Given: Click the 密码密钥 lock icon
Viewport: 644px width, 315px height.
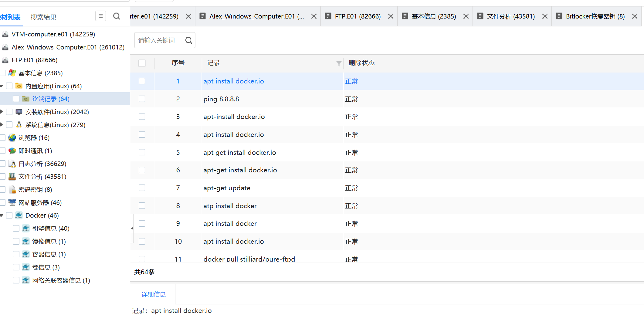Looking at the screenshot, I should (x=12, y=190).
